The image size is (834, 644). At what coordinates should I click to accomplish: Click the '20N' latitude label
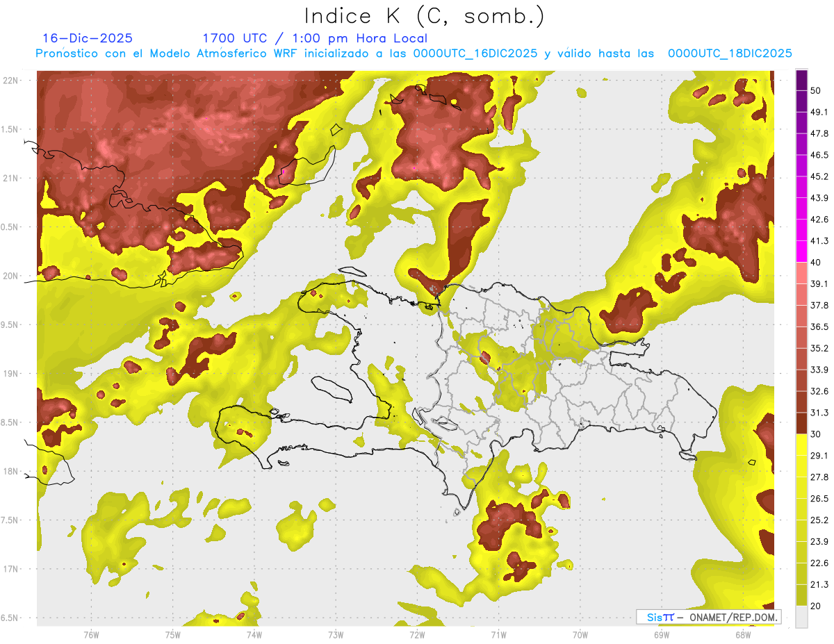11,276
